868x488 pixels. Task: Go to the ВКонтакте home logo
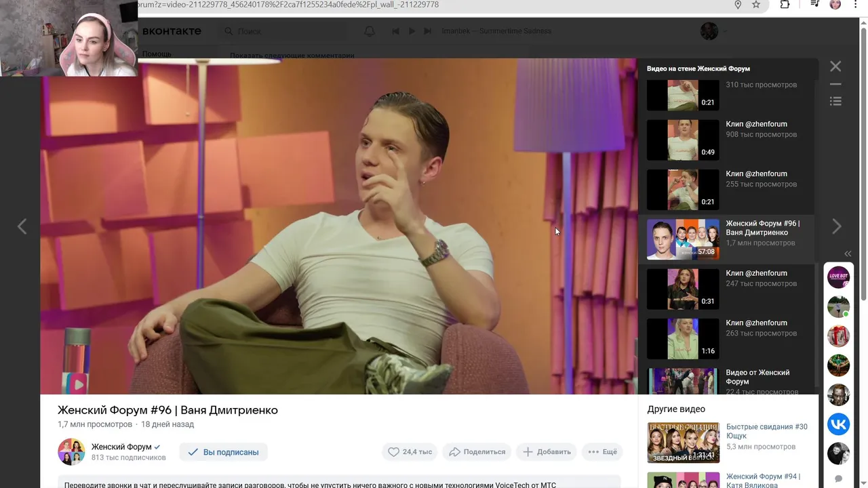[172, 31]
